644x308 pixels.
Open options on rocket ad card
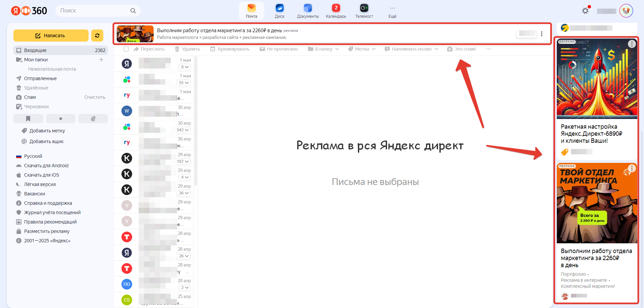[x=632, y=44]
